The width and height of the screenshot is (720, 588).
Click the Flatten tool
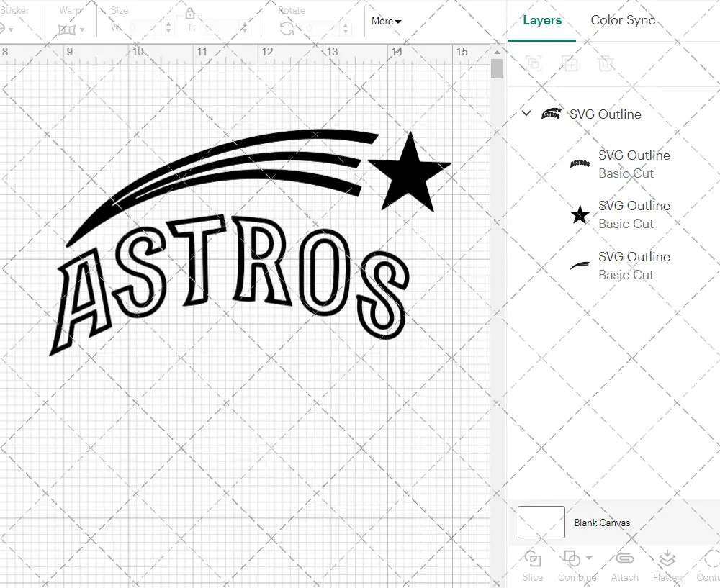[667, 566]
